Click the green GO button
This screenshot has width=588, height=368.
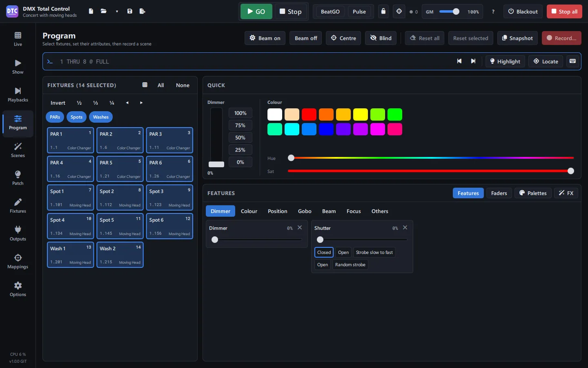point(256,11)
